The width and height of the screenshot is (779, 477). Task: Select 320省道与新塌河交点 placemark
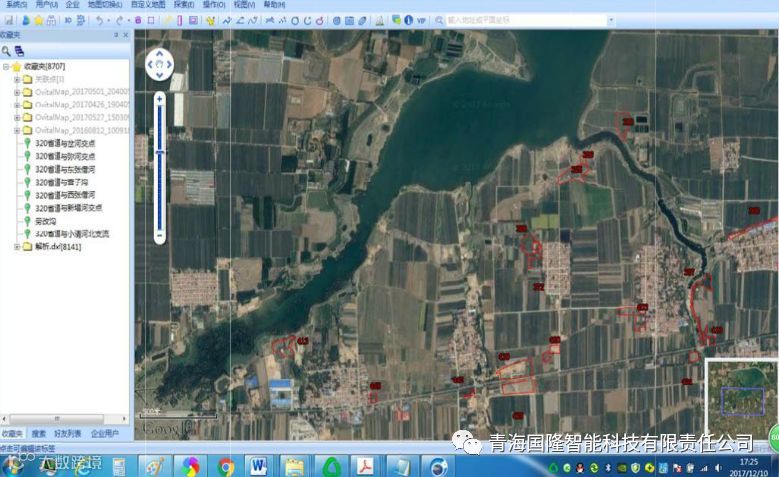point(69,208)
